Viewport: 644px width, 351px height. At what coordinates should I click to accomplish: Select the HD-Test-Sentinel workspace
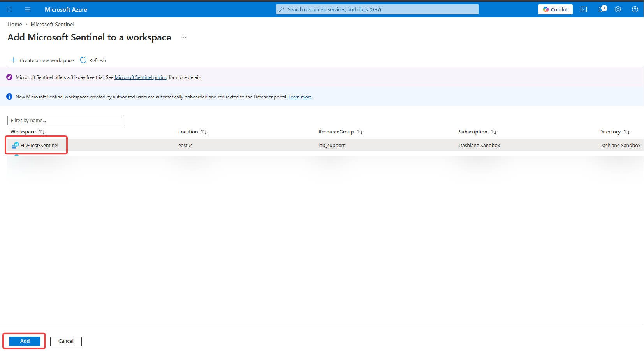click(39, 145)
